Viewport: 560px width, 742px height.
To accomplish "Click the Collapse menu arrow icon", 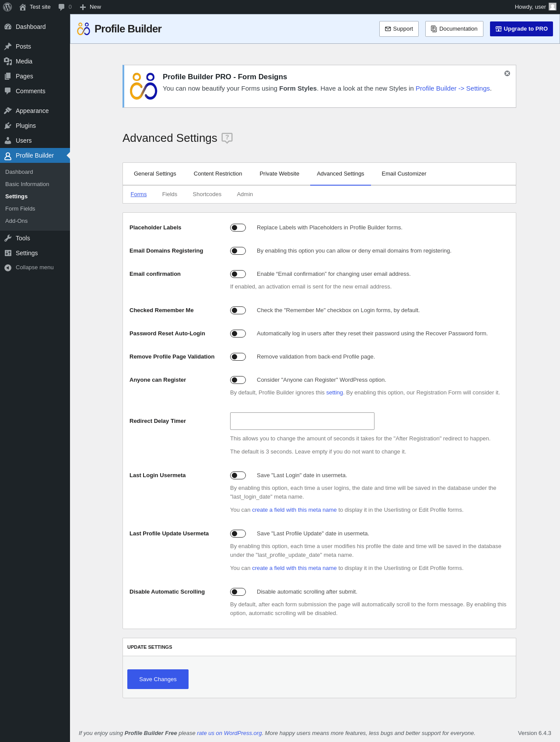I will point(8,267).
